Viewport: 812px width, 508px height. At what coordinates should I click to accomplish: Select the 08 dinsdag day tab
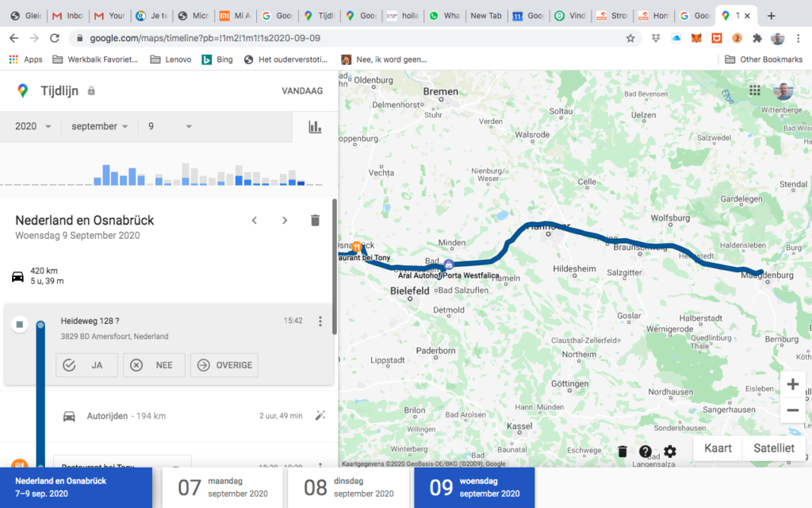tap(347, 487)
